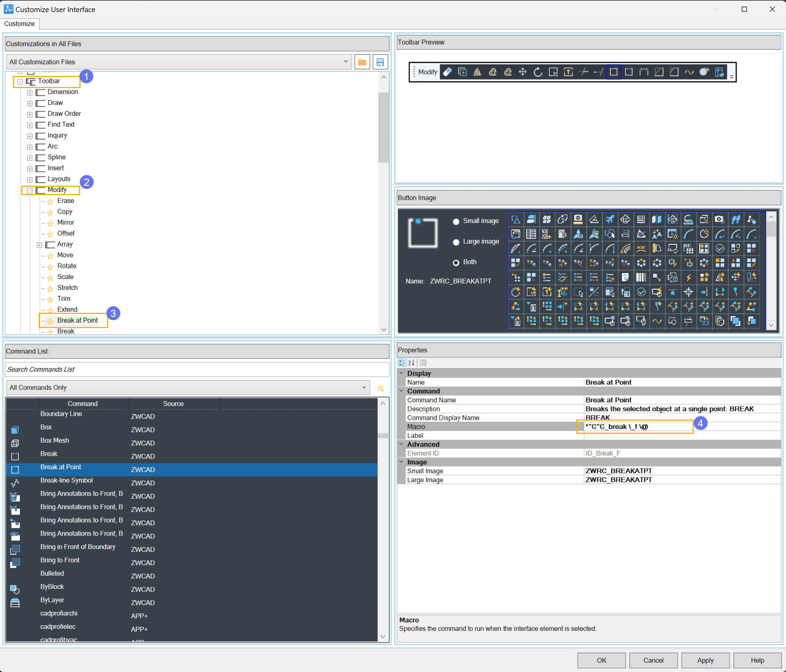The width and height of the screenshot is (786, 672).
Task: Select the Layouts toolbar in the tree
Action: pyautogui.click(x=59, y=179)
